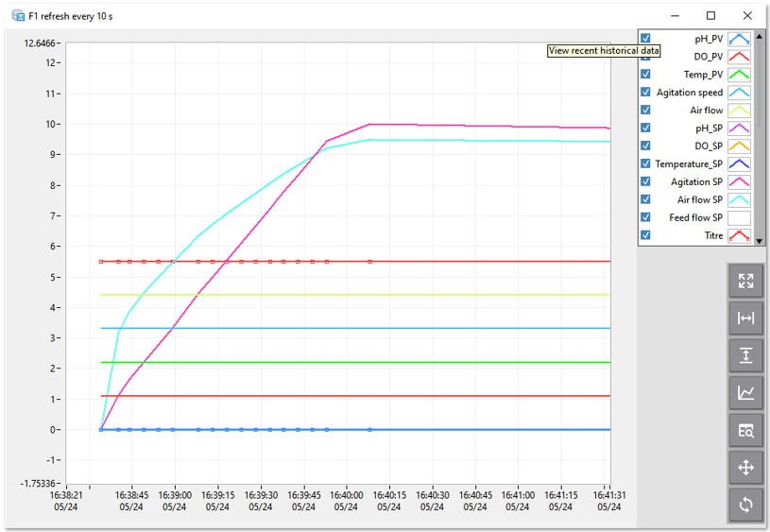Click the Temperature_SP legend label

tap(689, 164)
